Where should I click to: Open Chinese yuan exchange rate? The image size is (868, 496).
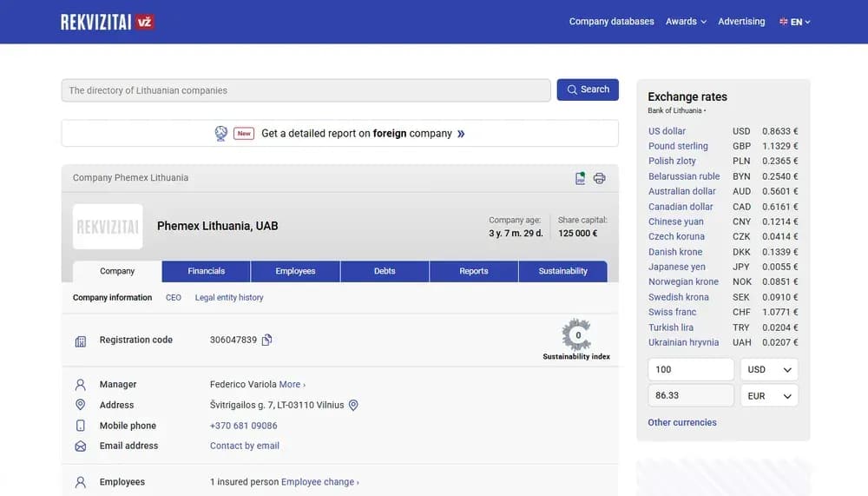676,222
